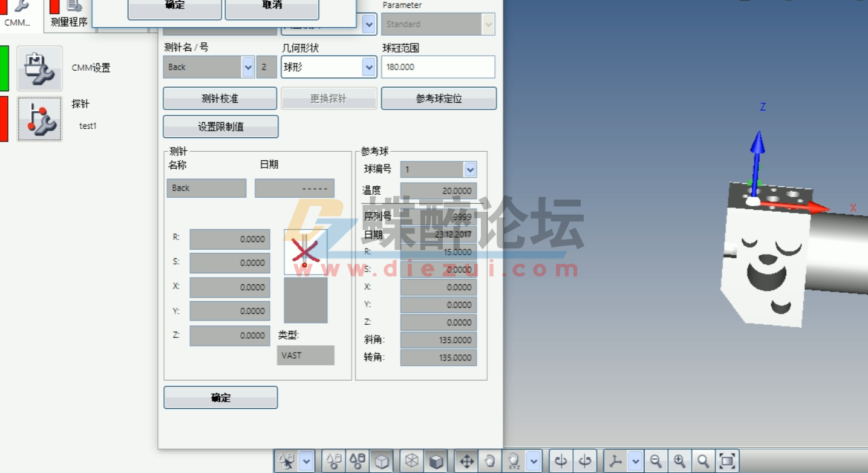This screenshot has height=473, width=868.
Task: Click the pan view crosshair tool
Action: click(x=466, y=460)
